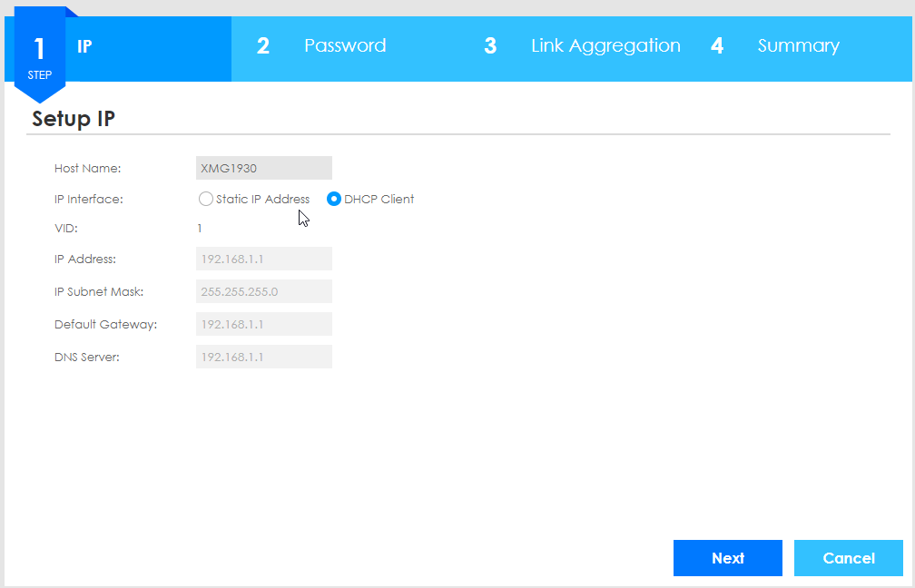Go to the Link Aggregation step tab
This screenshot has height=588, width=915.
click(605, 46)
